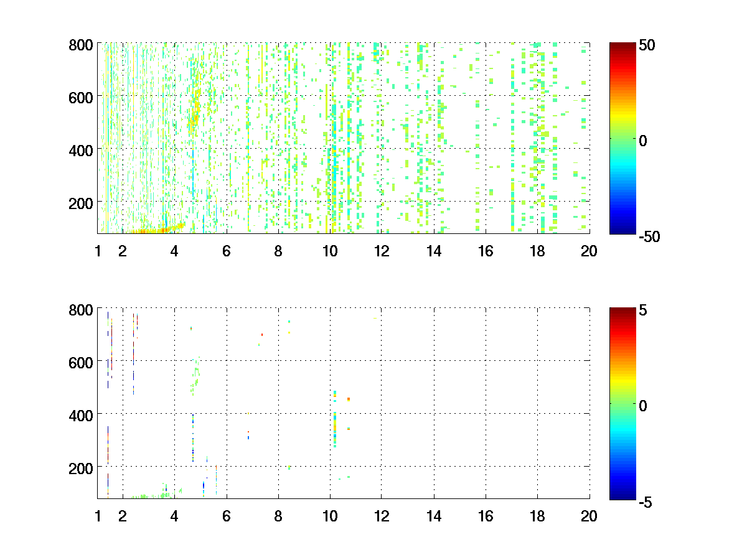Screen dimensions: 747x560
Task: Click the top plot's colorbar
Action: pos(622,138)
